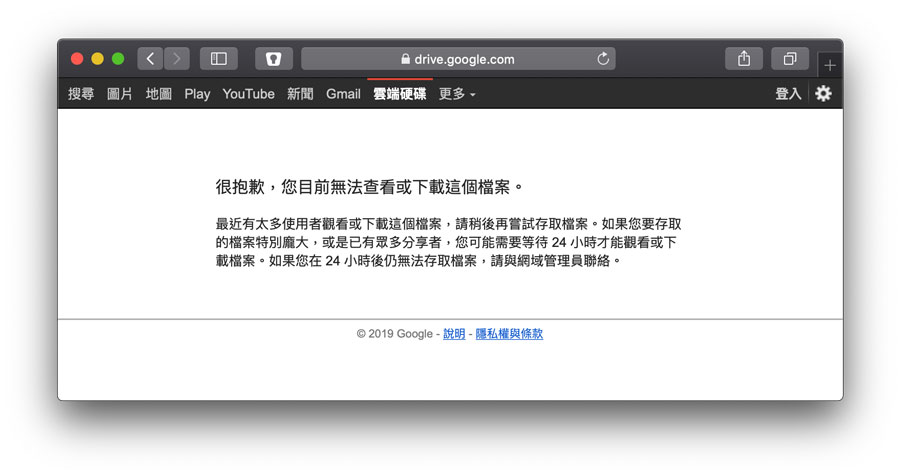Screen dimensions: 900x476
Task: Open 新聞 in the Google bar
Action: [x=300, y=94]
